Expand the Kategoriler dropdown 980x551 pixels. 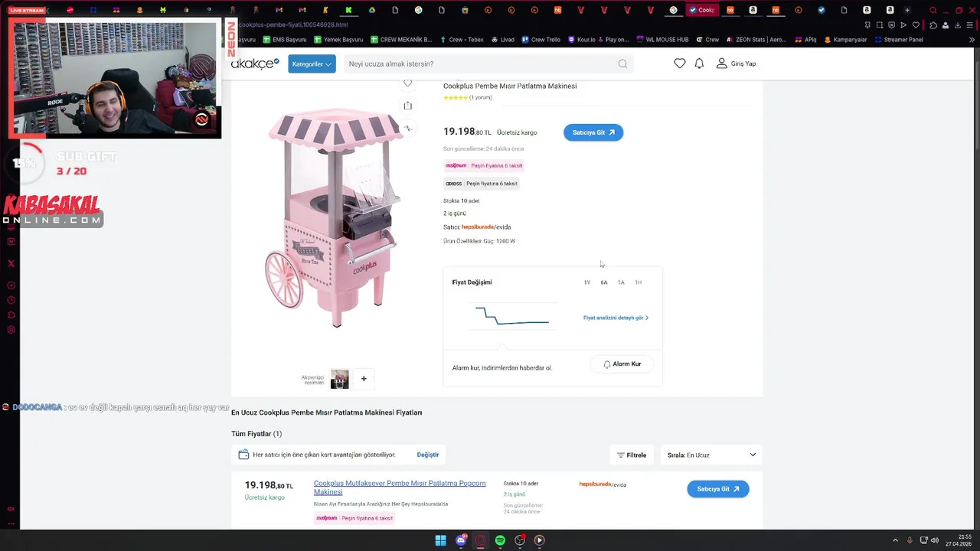click(x=312, y=64)
